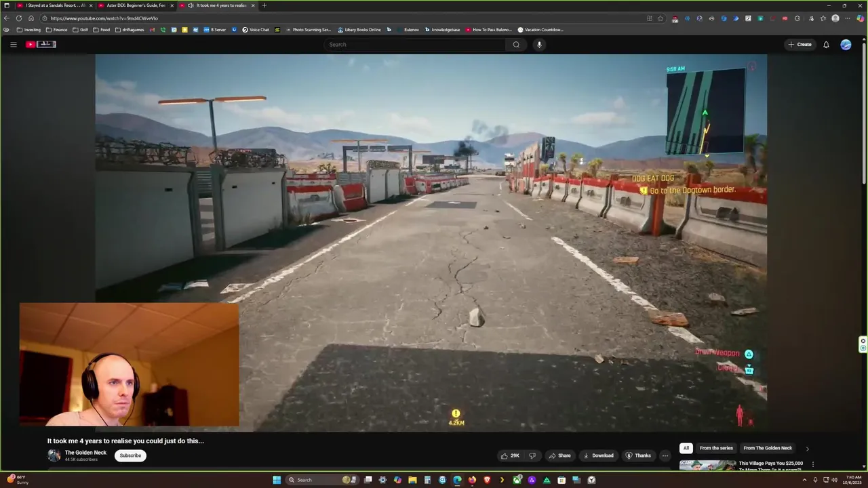Screen dimensions: 868x488
Task: Go to YouTube home via logo
Action: 41,44
